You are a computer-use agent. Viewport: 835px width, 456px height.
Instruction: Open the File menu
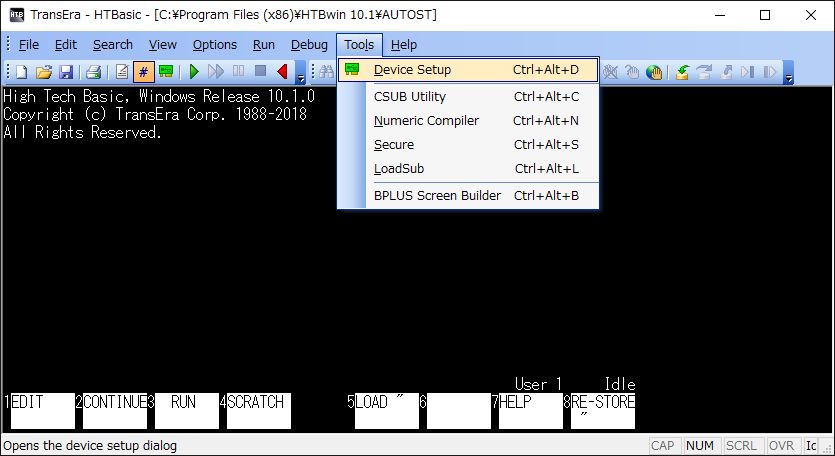[x=29, y=45]
